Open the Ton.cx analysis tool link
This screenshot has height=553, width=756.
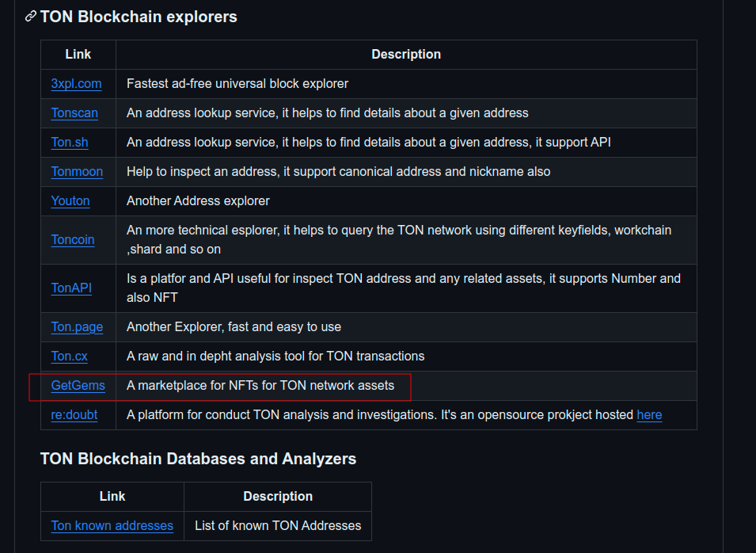pyautogui.click(x=70, y=357)
